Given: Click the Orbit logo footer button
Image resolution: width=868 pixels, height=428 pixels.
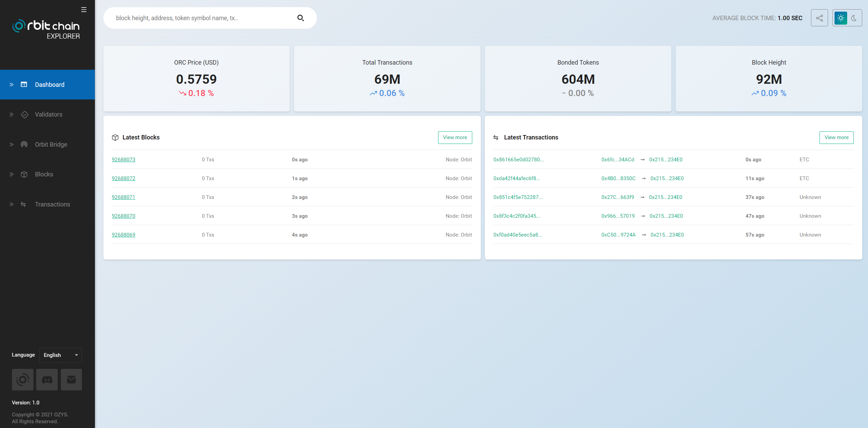Looking at the screenshot, I should pyautogui.click(x=23, y=379).
